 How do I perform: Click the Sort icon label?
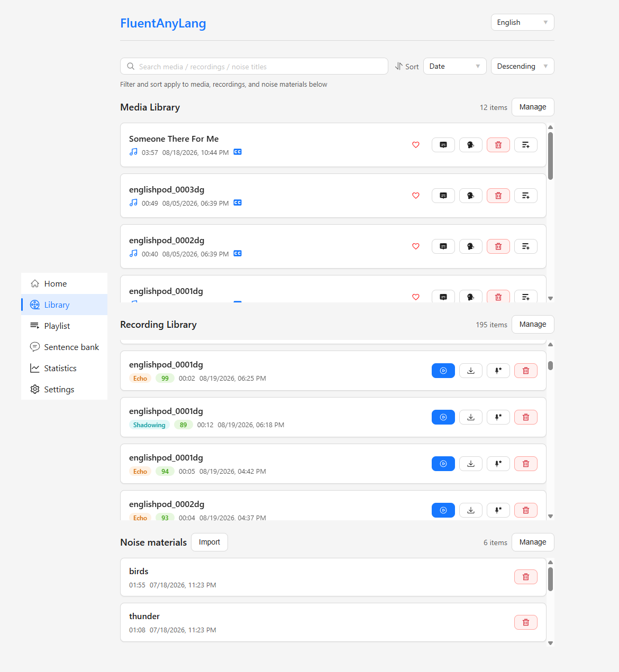pyautogui.click(x=407, y=66)
